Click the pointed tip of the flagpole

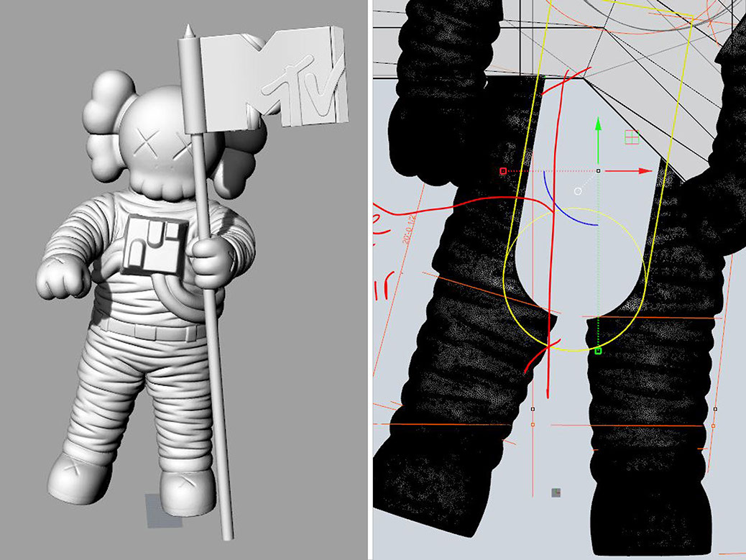(x=188, y=30)
